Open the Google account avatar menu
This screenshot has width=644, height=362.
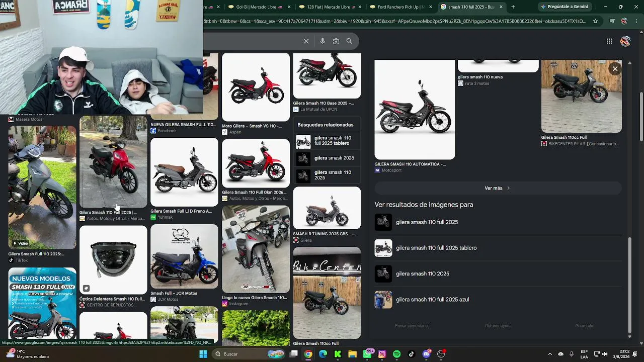[x=625, y=41]
